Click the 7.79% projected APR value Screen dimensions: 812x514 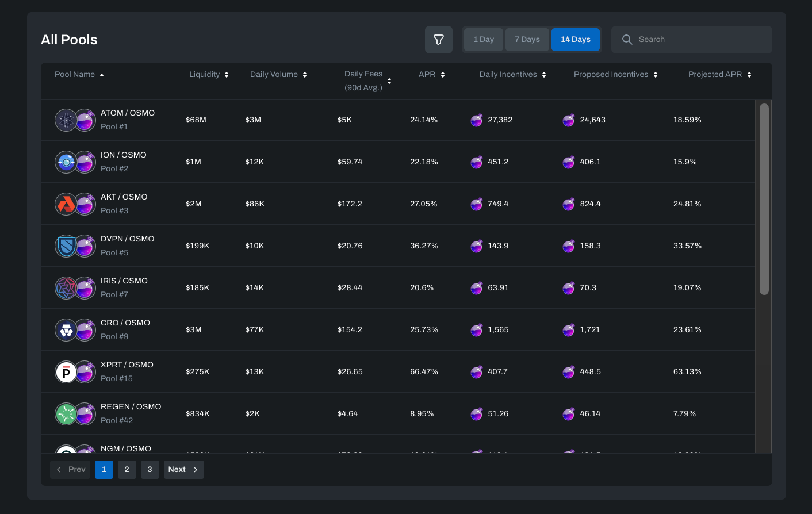[685, 414]
